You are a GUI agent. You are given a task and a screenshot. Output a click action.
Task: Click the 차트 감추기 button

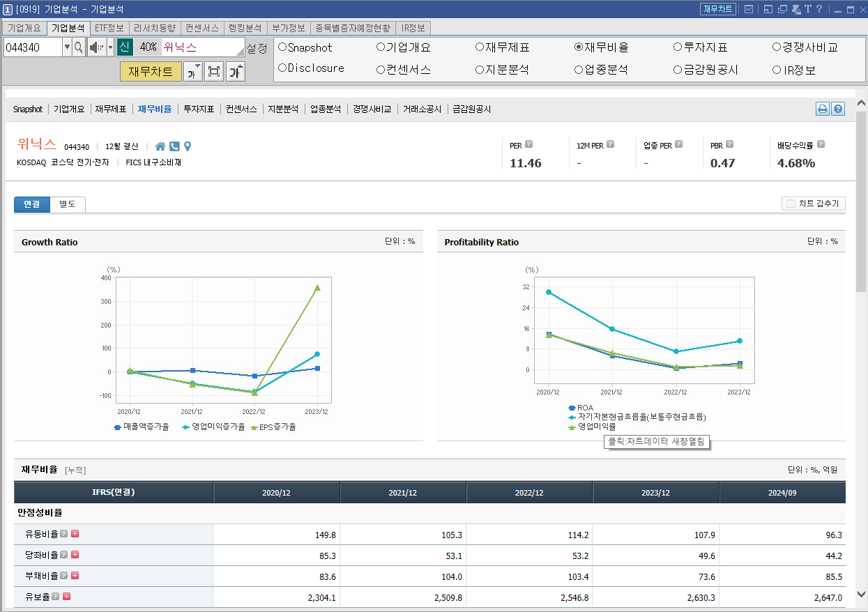tap(814, 204)
